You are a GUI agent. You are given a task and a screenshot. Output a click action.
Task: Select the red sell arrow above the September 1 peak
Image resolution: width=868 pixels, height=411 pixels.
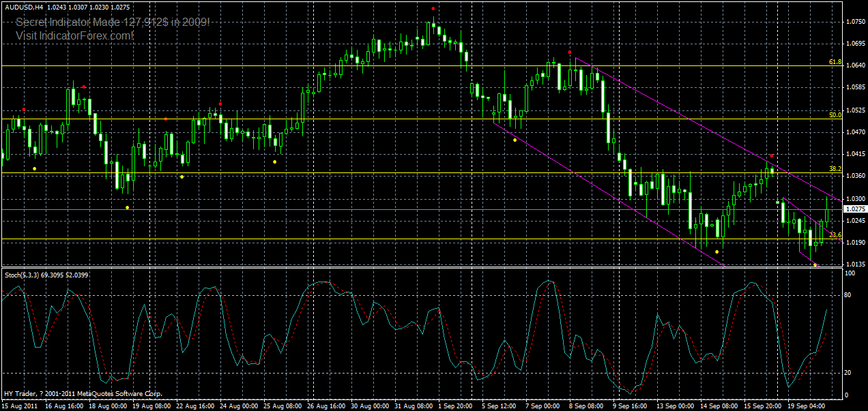433,8
